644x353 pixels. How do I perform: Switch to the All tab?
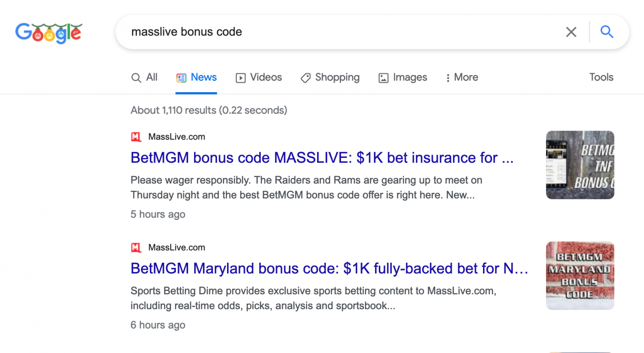144,77
